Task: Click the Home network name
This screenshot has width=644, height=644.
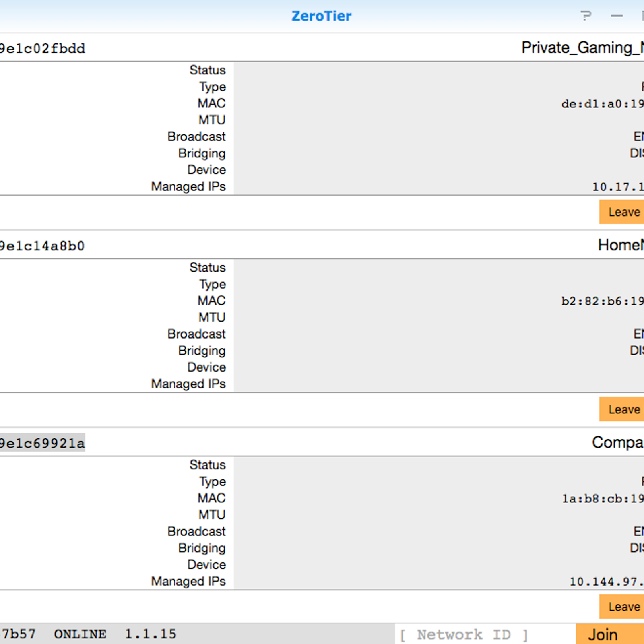Action: (x=621, y=245)
